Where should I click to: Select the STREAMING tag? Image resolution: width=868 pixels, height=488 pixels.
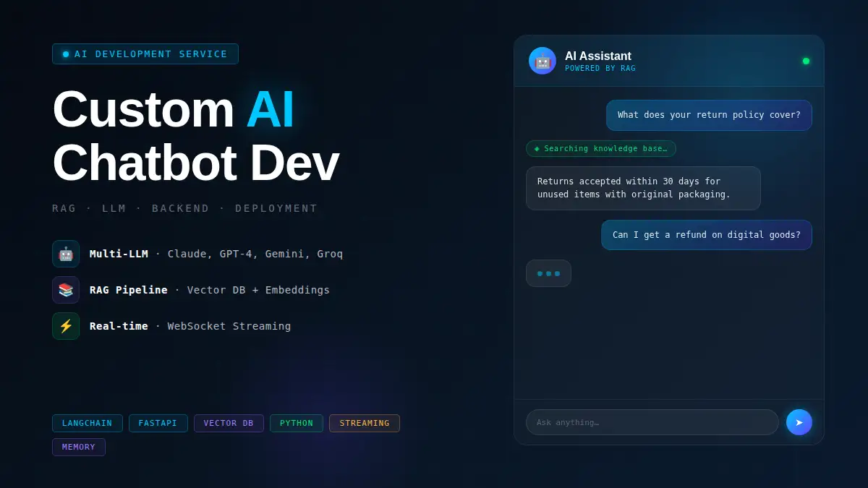pyautogui.click(x=365, y=424)
